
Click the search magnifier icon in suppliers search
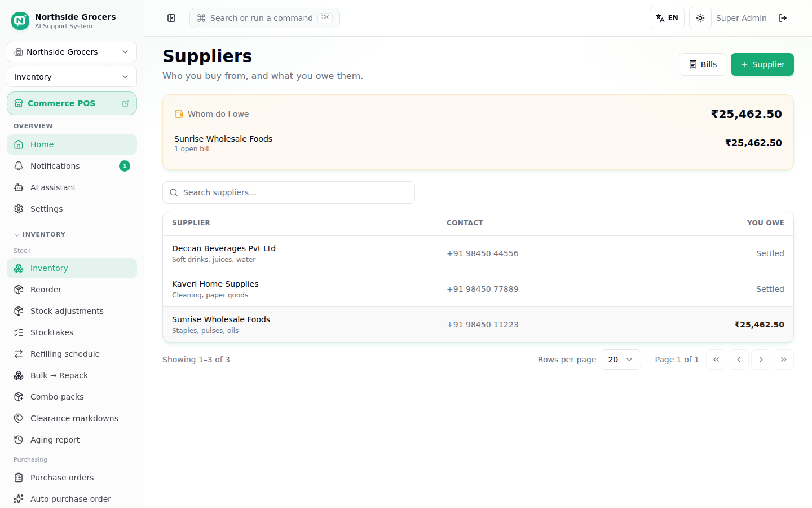coord(174,192)
